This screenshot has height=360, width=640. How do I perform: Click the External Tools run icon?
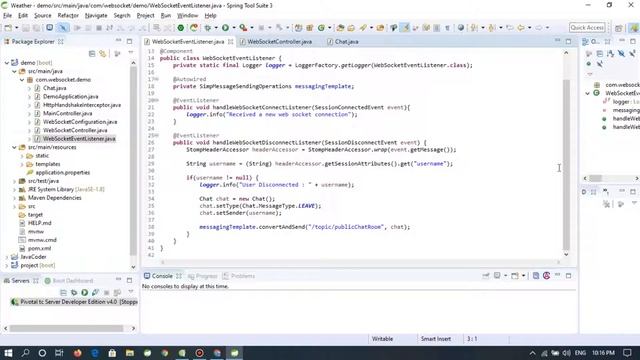pos(243,28)
